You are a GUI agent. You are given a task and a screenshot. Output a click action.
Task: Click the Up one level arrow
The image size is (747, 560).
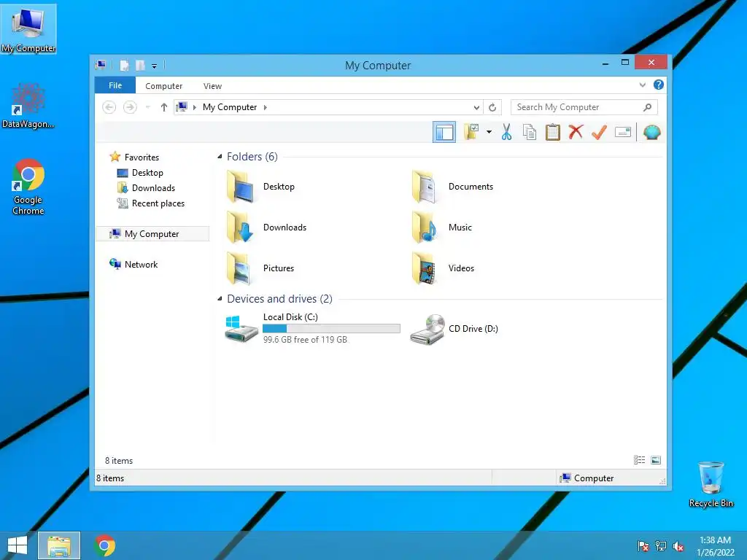click(x=164, y=107)
